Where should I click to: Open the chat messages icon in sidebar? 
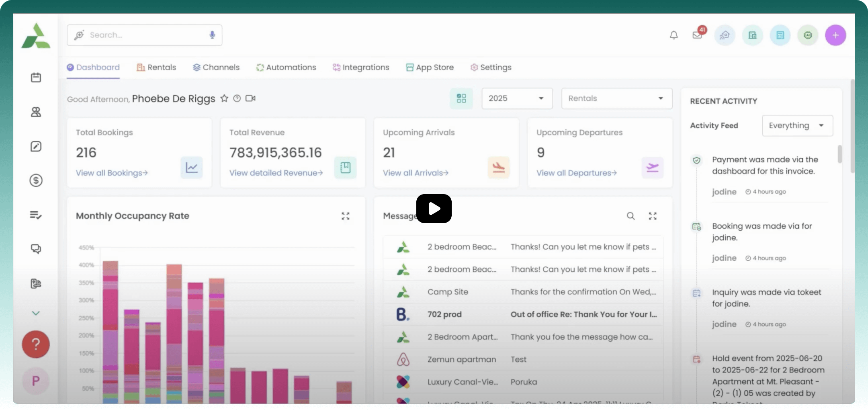tap(36, 249)
